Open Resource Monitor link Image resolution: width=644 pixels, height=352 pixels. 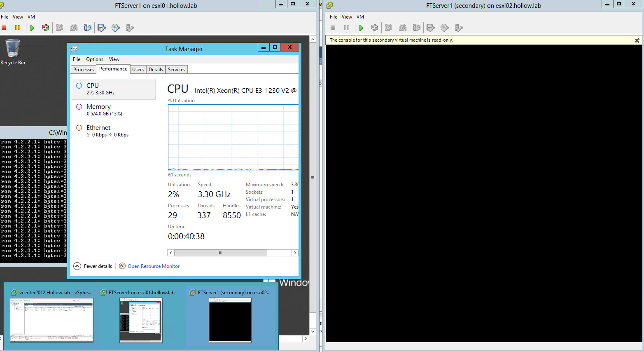coord(153,266)
